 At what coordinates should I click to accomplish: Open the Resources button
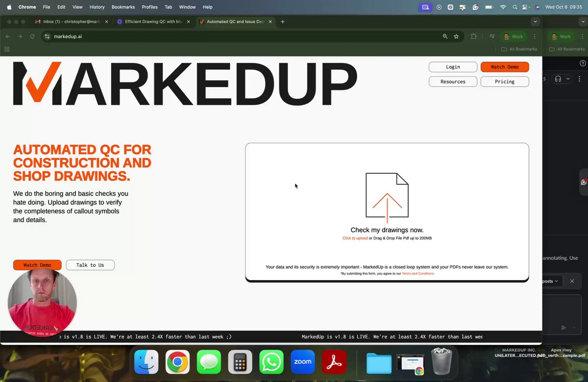click(x=453, y=82)
